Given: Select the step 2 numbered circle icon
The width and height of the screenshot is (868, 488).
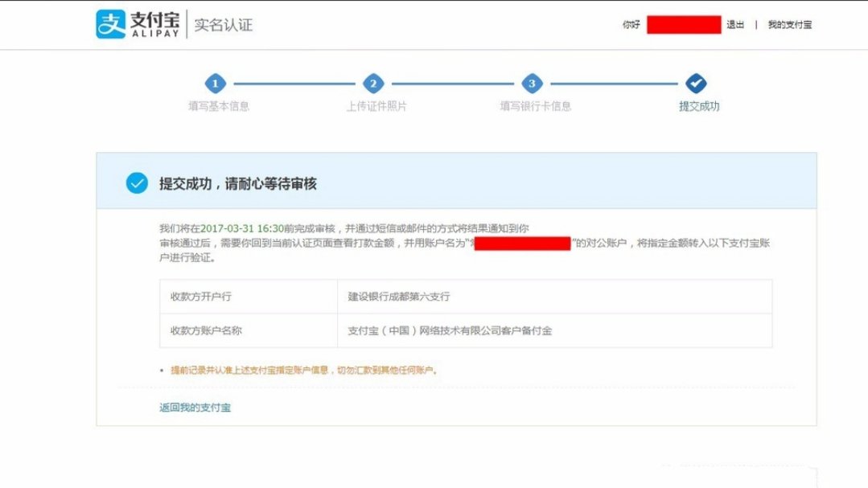Looking at the screenshot, I should 373,84.
